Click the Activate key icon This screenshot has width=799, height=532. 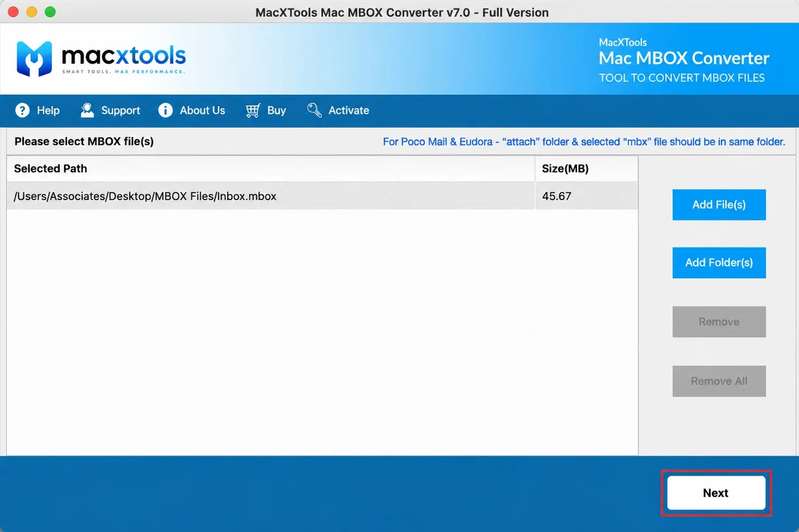pyautogui.click(x=314, y=110)
